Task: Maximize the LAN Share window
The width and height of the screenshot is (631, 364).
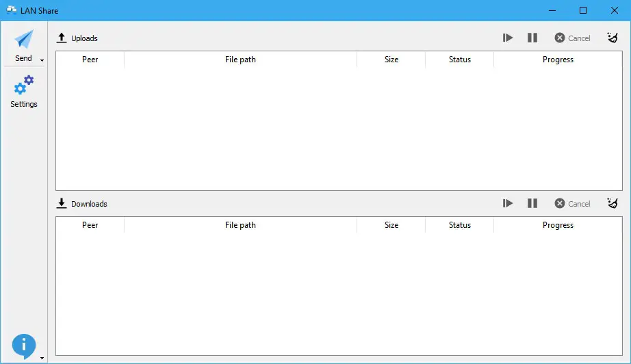Action: coord(583,10)
